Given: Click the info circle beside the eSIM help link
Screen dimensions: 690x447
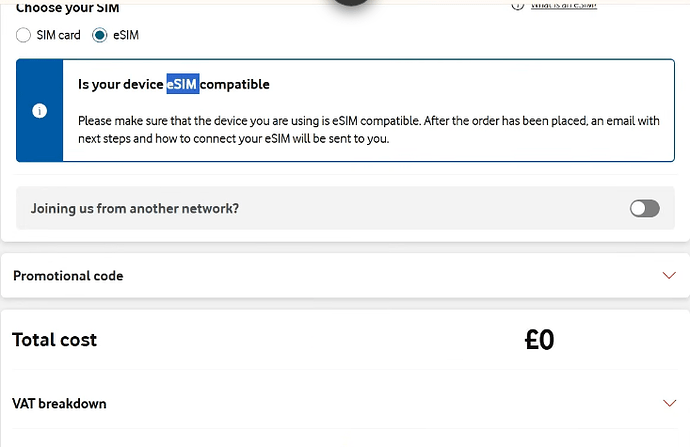Looking at the screenshot, I should tap(518, 5).
